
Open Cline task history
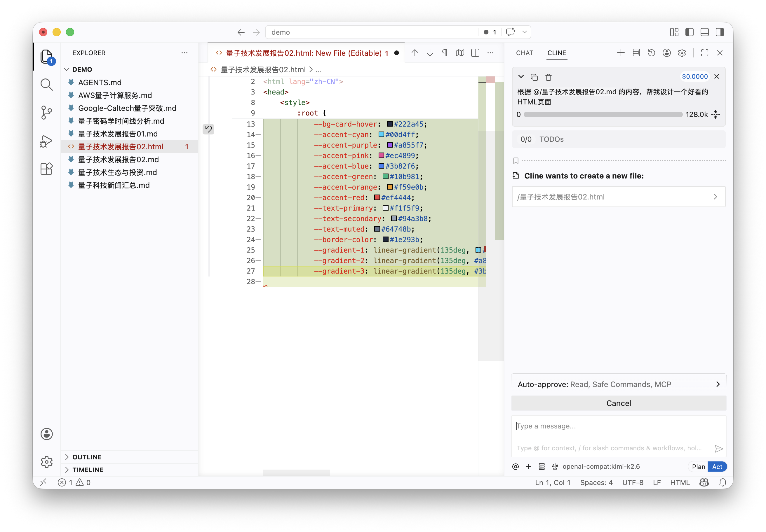click(x=651, y=53)
